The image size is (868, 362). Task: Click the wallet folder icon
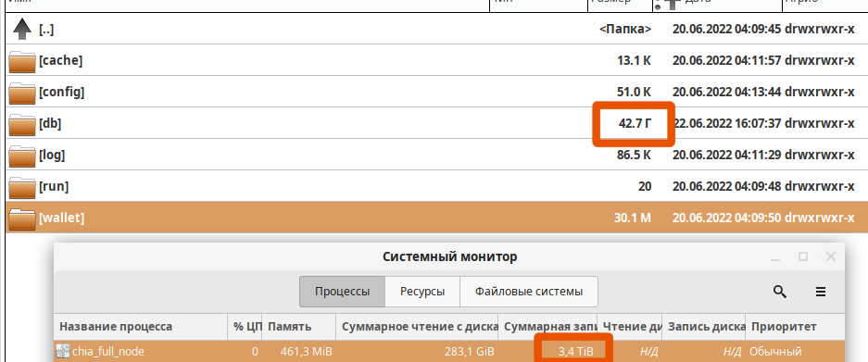pos(22,218)
